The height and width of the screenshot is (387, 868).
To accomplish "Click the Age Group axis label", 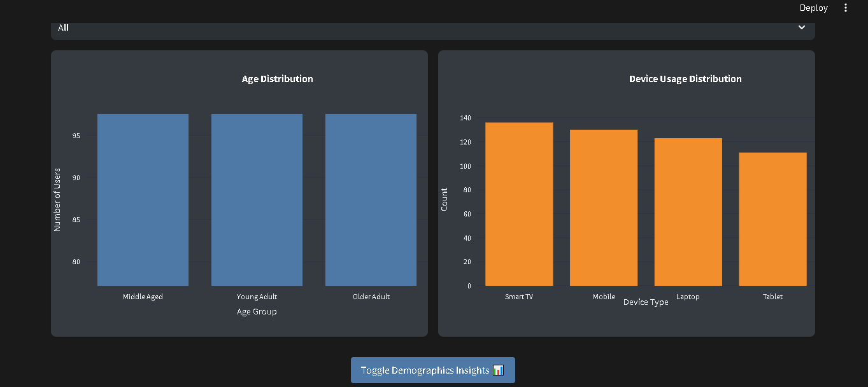I will click(x=257, y=311).
